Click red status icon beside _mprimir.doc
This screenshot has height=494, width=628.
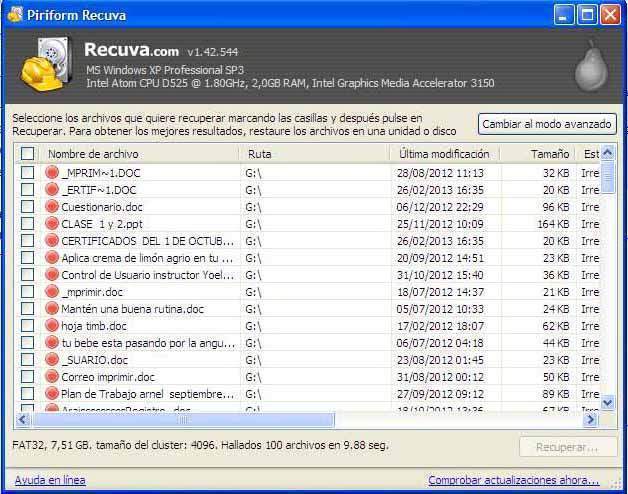point(52,292)
